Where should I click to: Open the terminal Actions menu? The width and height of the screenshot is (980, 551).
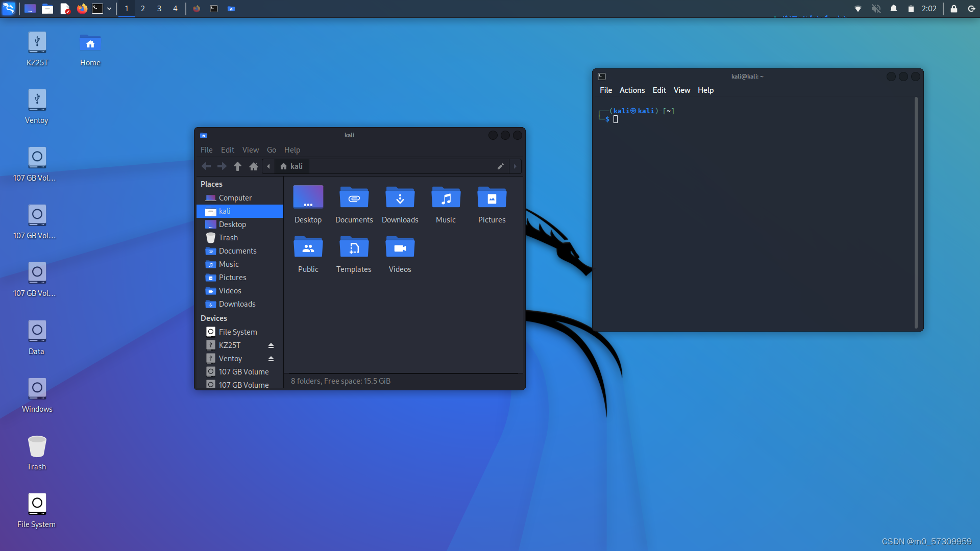632,90
